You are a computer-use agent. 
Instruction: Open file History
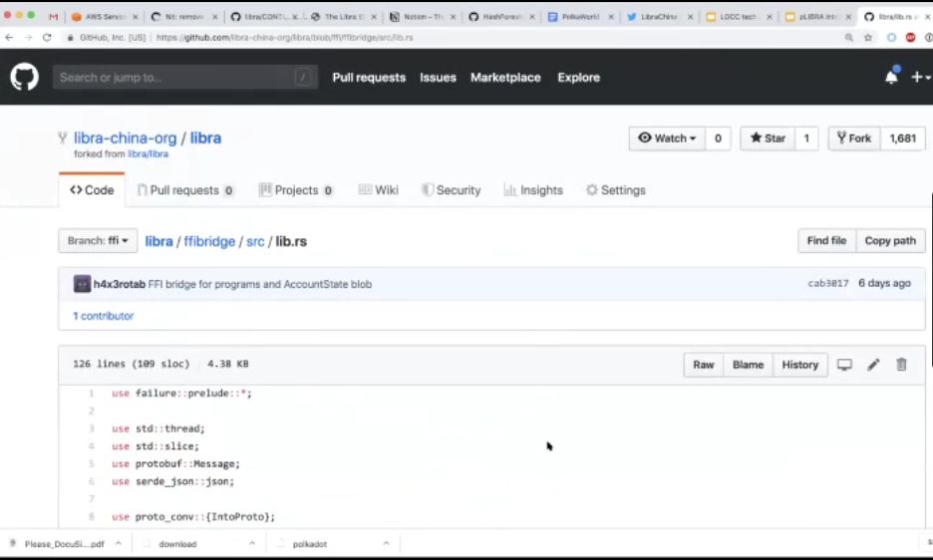(799, 365)
